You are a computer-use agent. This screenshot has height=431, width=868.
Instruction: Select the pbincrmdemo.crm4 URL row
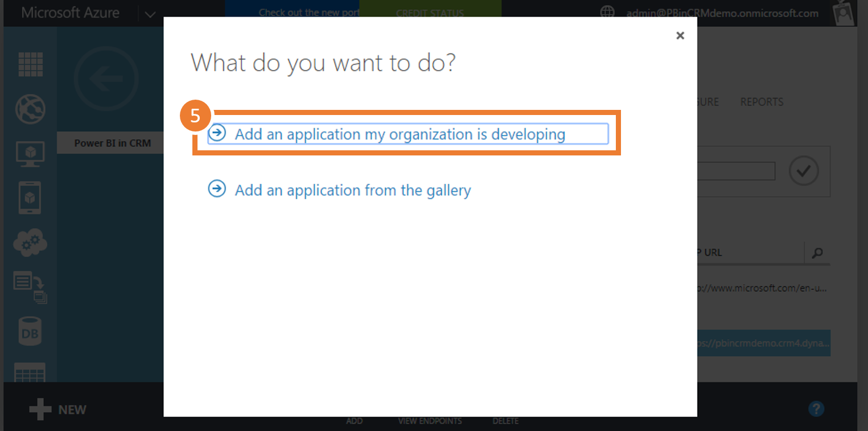point(763,343)
